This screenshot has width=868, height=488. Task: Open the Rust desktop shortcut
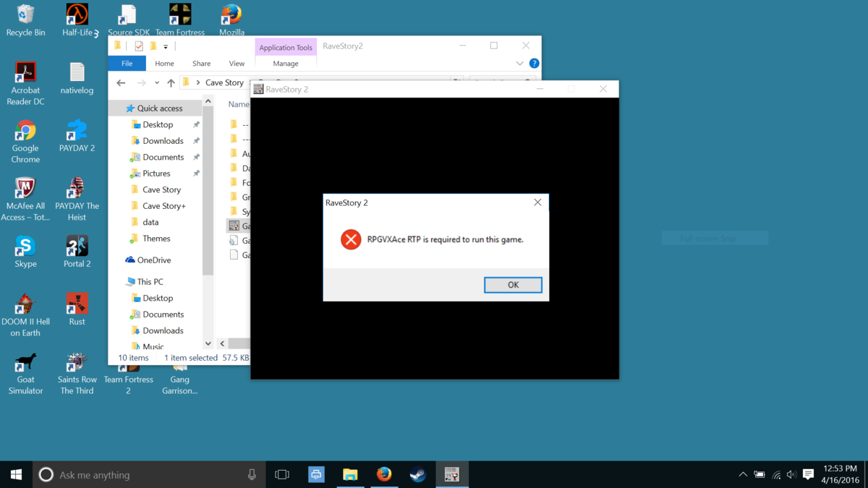click(77, 309)
